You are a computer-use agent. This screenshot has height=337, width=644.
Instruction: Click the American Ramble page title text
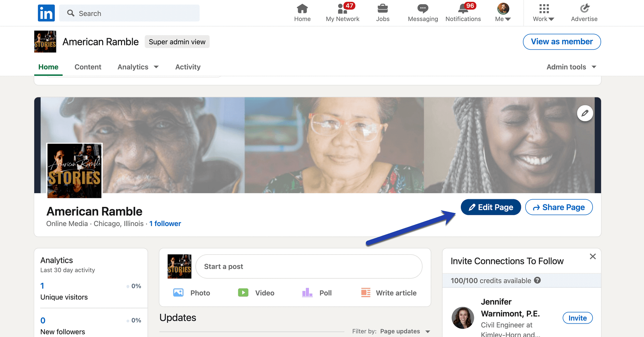[94, 212]
